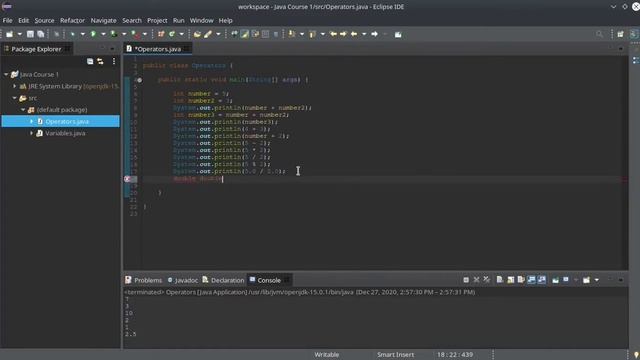Expand the Operators.java tree node
This screenshot has width=640, height=360.
point(31,121)
